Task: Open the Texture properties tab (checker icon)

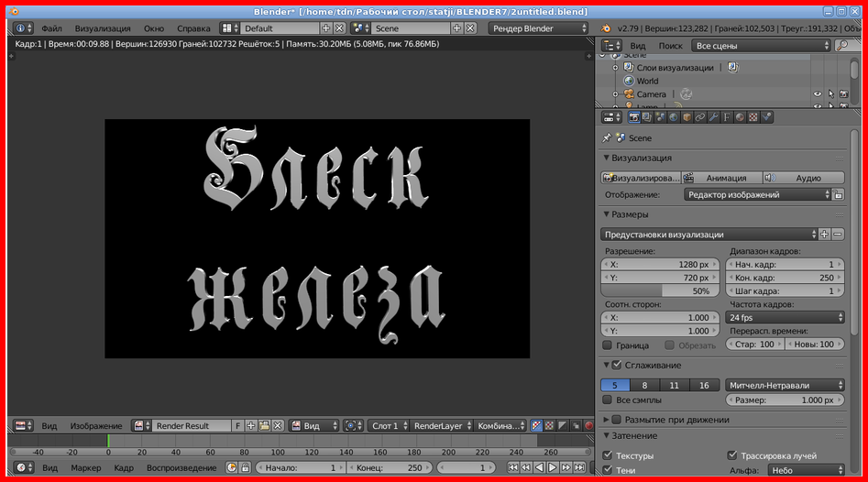Action: (753, 117)
